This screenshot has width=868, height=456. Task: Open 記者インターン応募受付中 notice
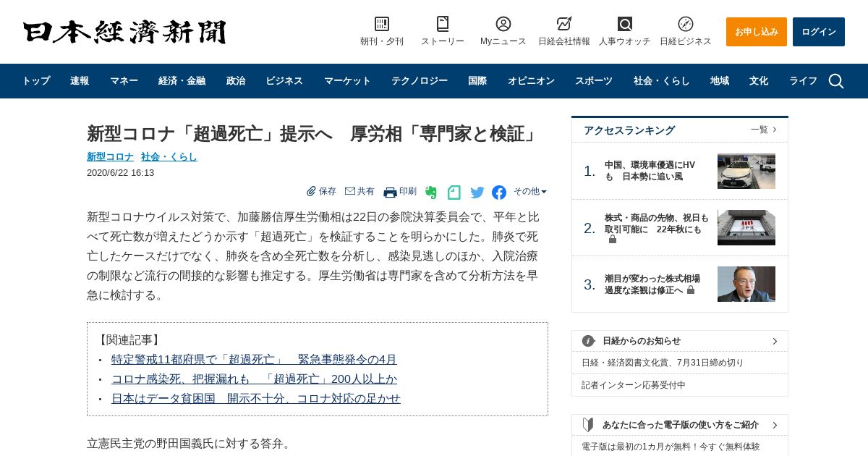click(x=634, y=385)
